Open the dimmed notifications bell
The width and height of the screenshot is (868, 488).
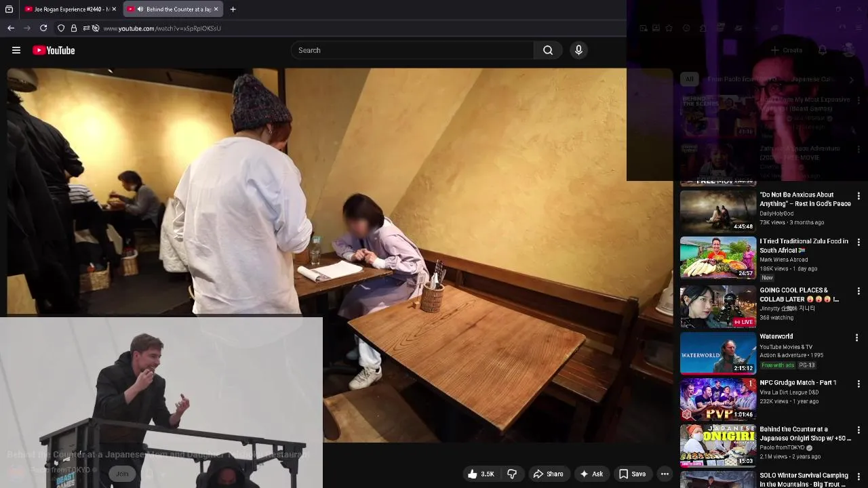coord(823,50)
